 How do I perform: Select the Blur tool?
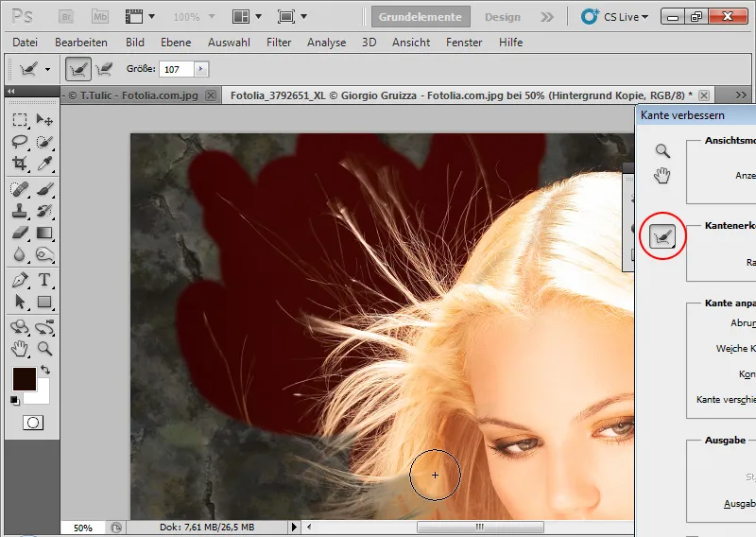tap(19, 254)
